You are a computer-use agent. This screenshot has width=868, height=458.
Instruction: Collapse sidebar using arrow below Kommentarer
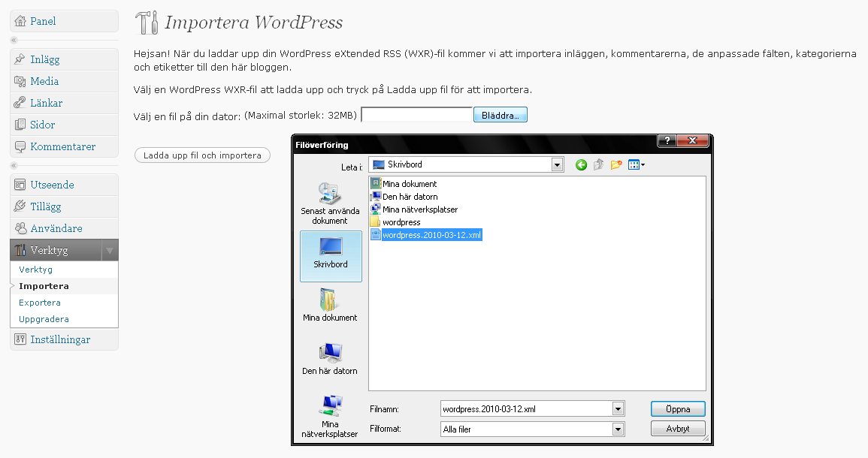click(14, 165)
